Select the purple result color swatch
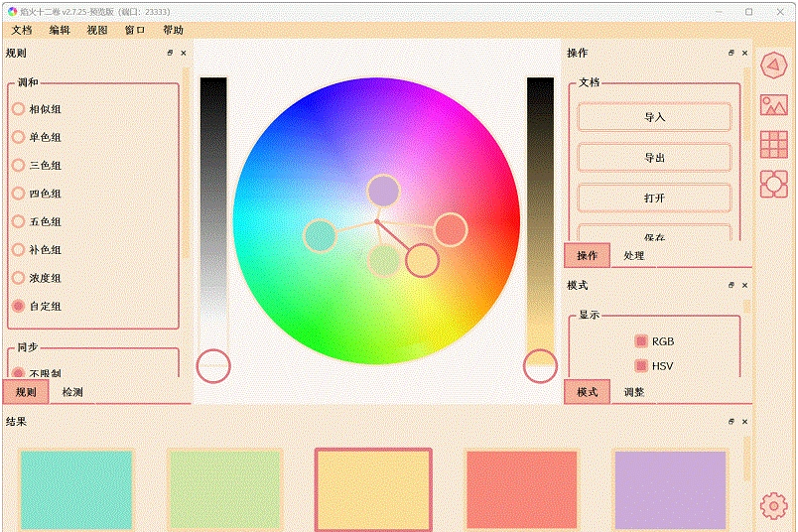798x532 pixels. click(x=670, y=489)
